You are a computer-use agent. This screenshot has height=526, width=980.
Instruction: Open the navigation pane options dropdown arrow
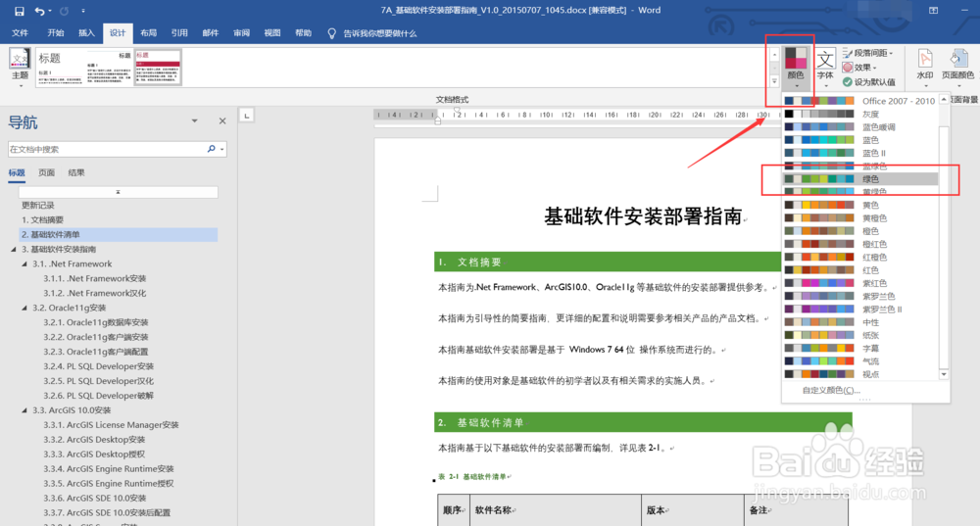tap(194, 121)
